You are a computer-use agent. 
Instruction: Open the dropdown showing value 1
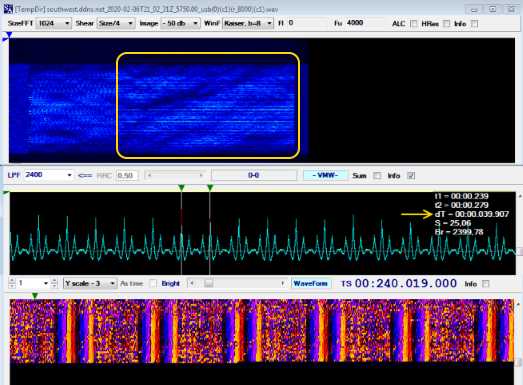[x=33, y=284]
